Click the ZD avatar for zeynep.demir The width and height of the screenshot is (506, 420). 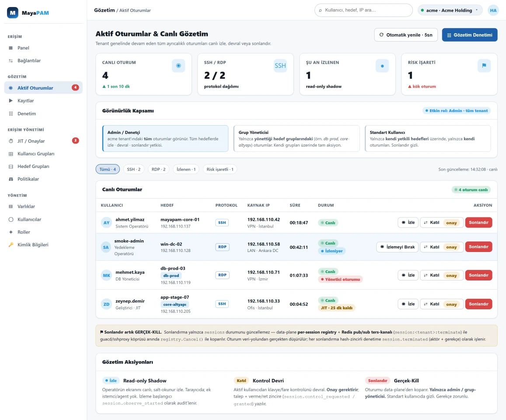click(107, 304)
